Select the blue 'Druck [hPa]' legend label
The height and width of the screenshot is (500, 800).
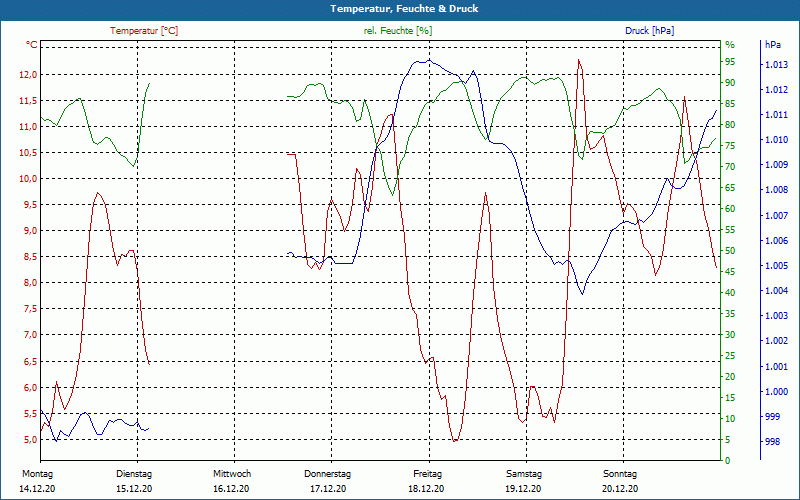[x=649, y=31]
